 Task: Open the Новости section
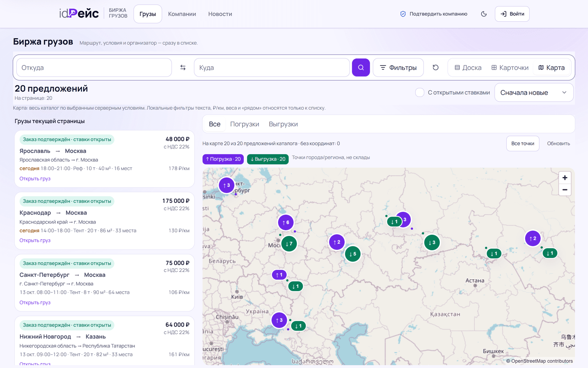point(220,14)
